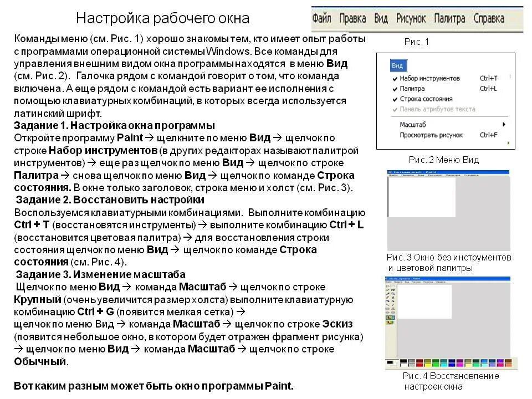Activate the Magnifier tool in Fig. 4 toolbox
532x399 pixels.
(393, 294)
